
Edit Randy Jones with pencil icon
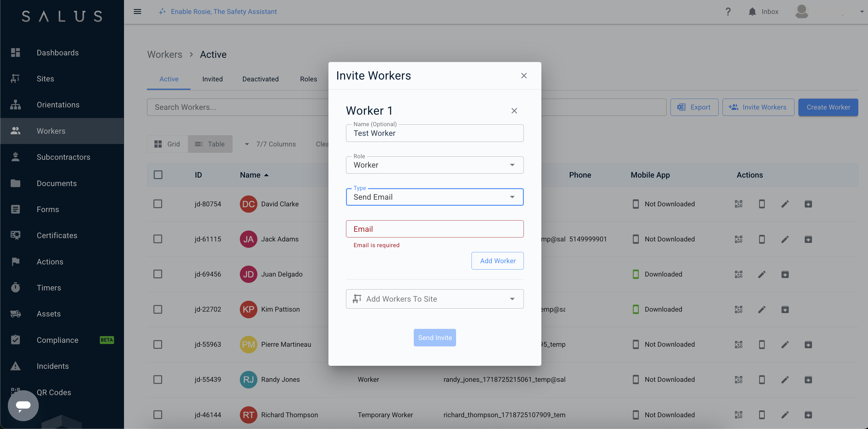(785, 379)
